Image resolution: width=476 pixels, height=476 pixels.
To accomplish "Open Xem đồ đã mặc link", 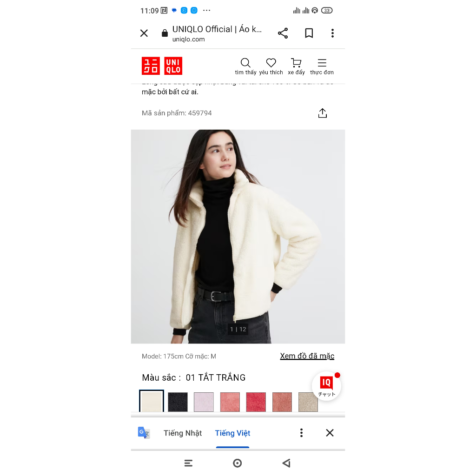I will (307, 356).
